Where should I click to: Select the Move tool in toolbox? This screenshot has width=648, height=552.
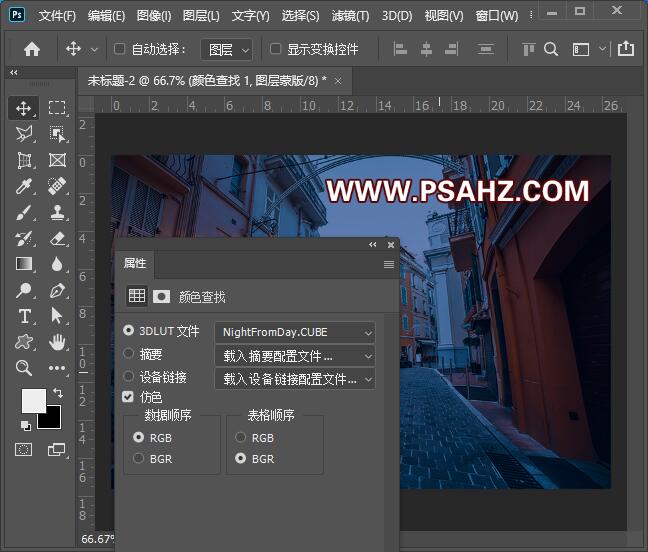pyautogui.click(x=24, y=108)
